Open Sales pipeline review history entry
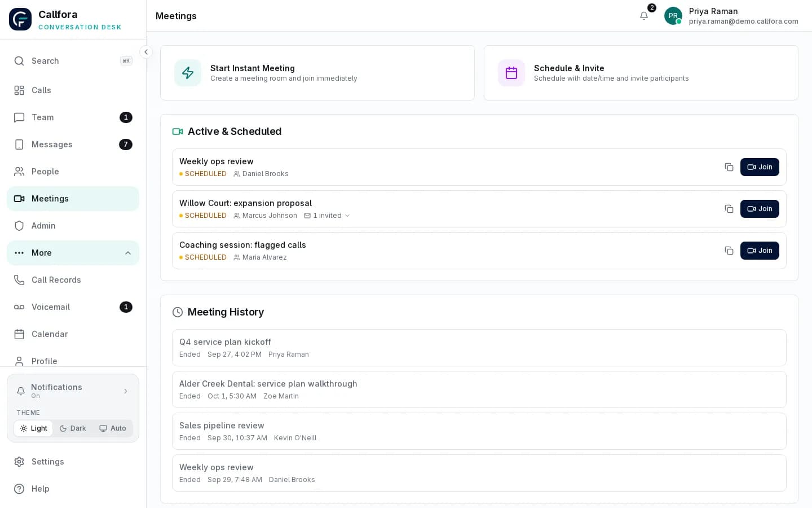The height and width of the screenshot is (508, 812). [479, 431]
